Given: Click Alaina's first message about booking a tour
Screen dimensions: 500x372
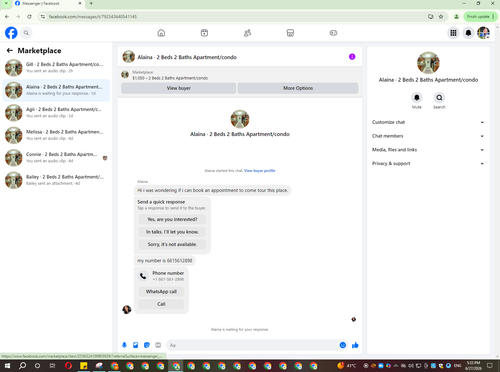Looking at the screenshot, I should click(x=212, y=190).
